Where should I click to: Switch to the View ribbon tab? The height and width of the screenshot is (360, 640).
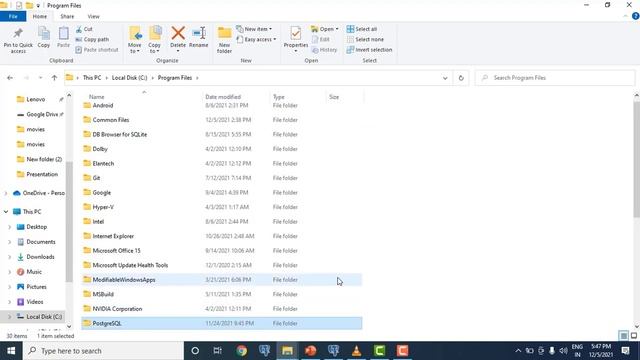[x=93, y=16]
